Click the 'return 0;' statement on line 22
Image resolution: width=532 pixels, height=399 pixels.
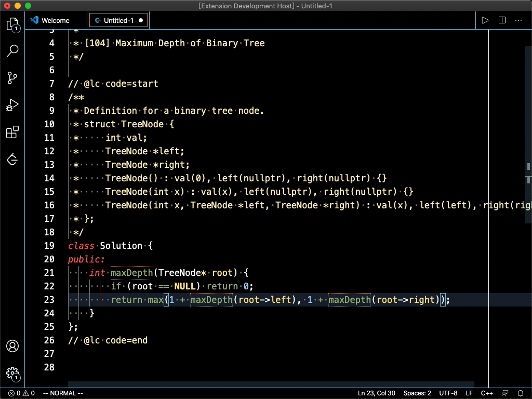click(230, 286)
